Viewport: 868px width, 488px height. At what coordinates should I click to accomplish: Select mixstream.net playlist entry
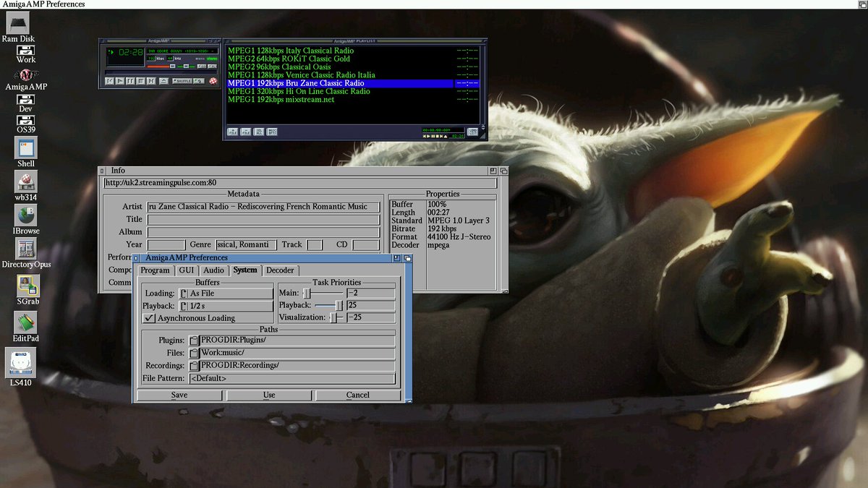353,100
